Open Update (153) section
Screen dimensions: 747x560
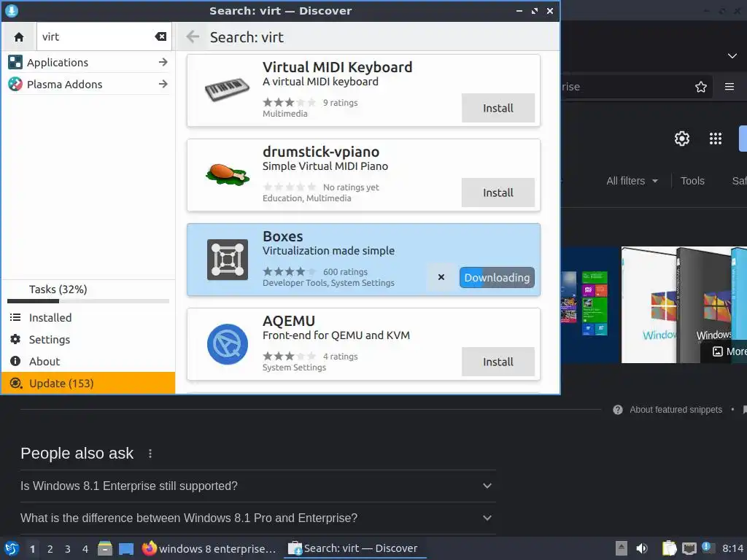[x=88, y=383]
